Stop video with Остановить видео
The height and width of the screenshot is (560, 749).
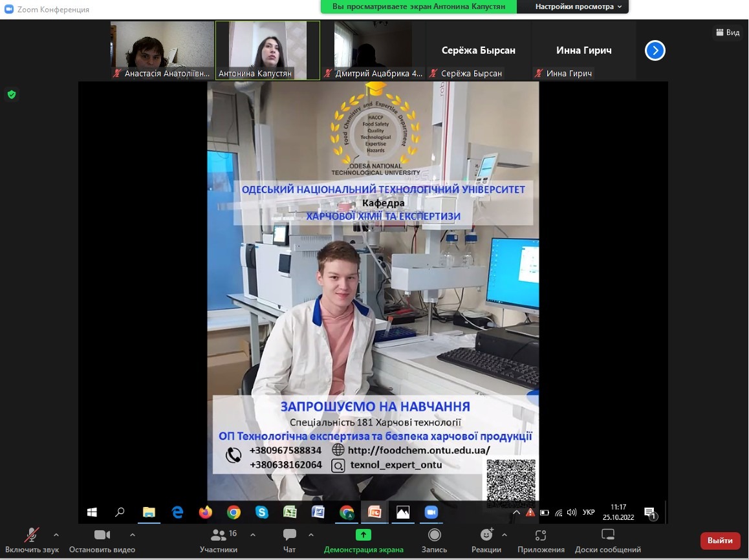pos(102,541)
